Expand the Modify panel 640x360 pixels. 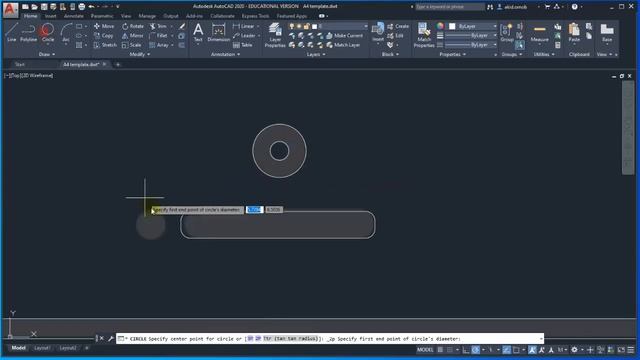pyautogui.click(x=140, y=54)
